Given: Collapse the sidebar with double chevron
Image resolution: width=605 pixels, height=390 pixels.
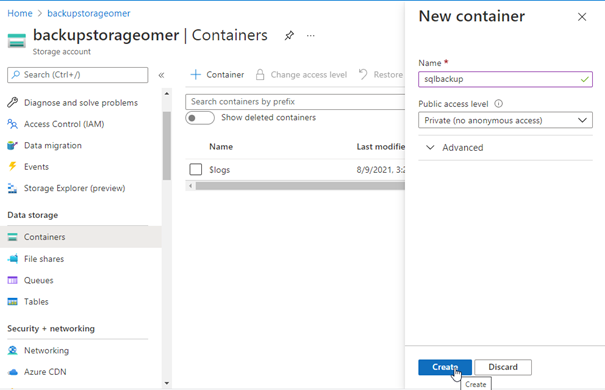Looking at the screenshot, I should click(161, 75).
